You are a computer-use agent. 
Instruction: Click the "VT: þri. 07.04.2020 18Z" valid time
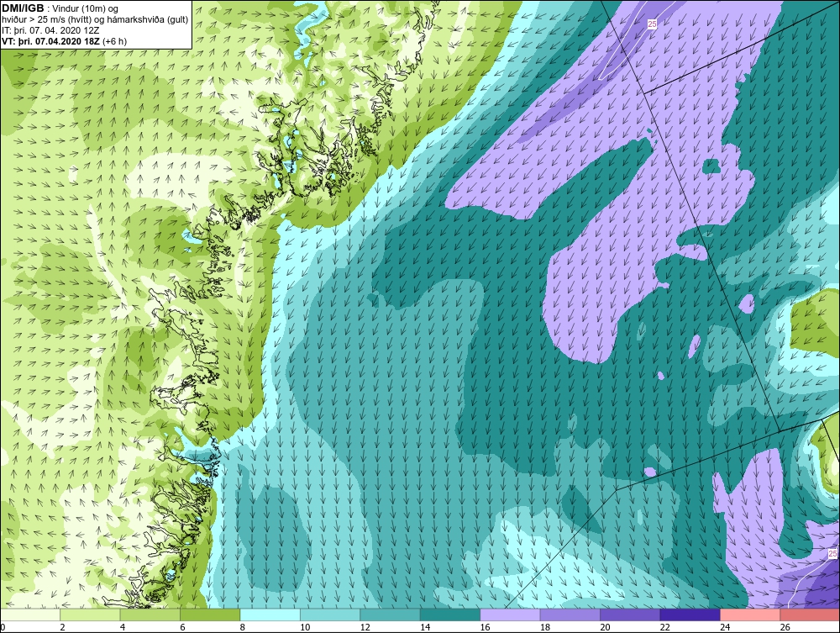click(50, 41)
